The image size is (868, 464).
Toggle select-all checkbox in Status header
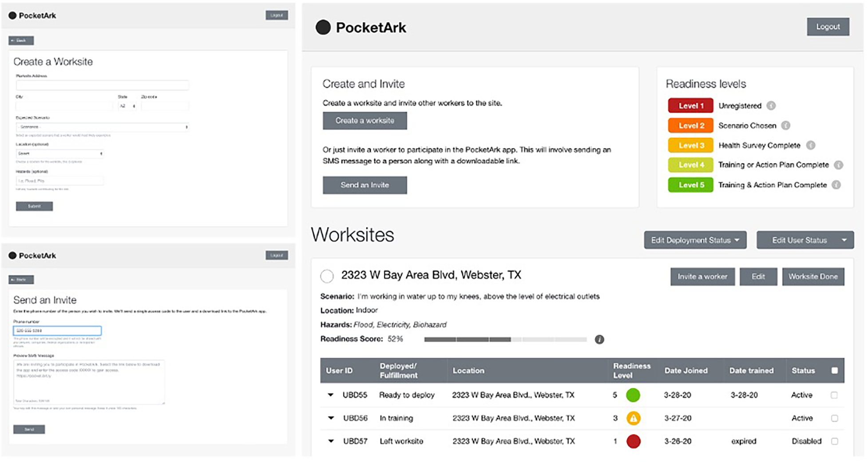[x=834, y=371]
